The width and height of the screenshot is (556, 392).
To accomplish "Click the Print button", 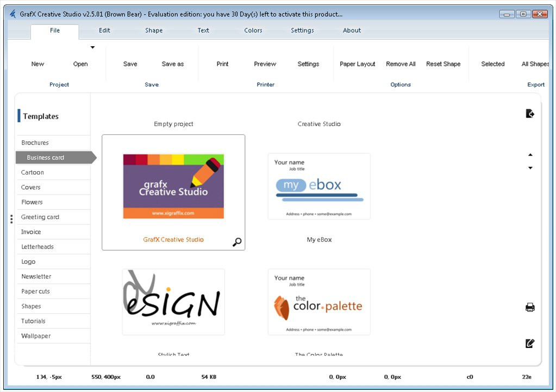I will [222, 64].
